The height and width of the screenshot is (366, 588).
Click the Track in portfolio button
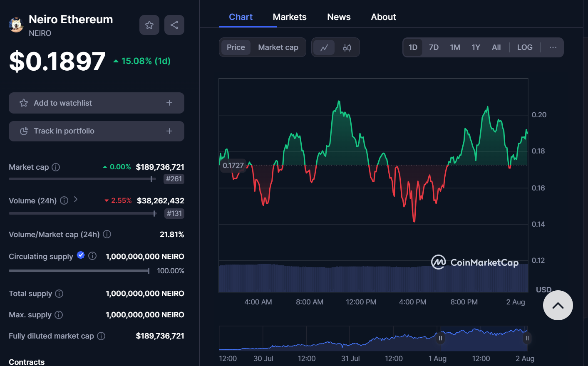96,131
